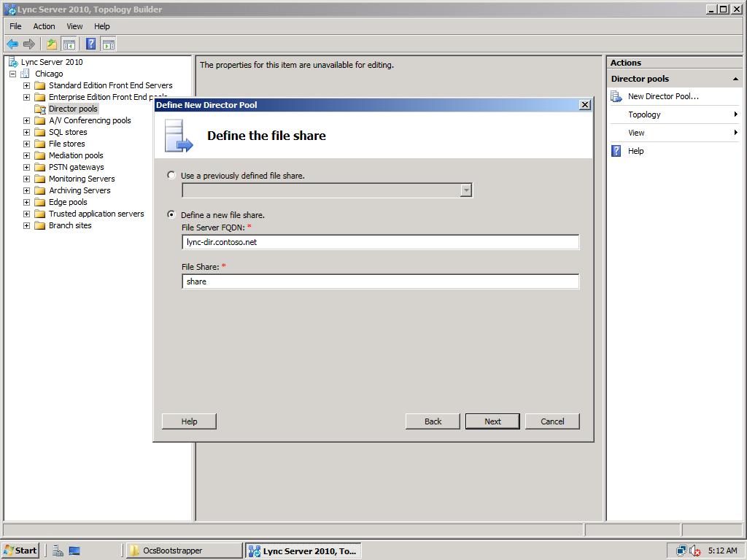Open the View submenu in Actions
Screen dimensions: 747x560
click(674, 133)
